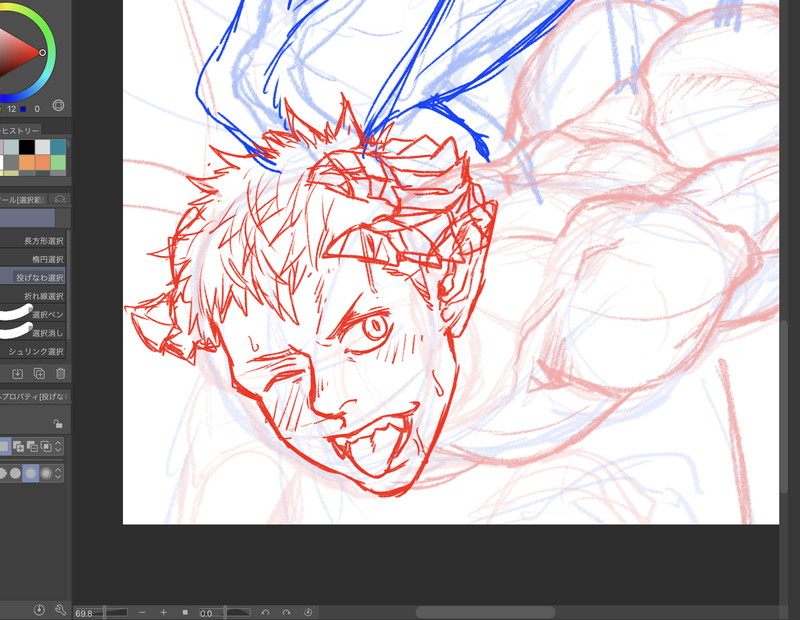Pick the teal color history swatch
This screenshot has width=800, height=620.
tap(58, 147)
